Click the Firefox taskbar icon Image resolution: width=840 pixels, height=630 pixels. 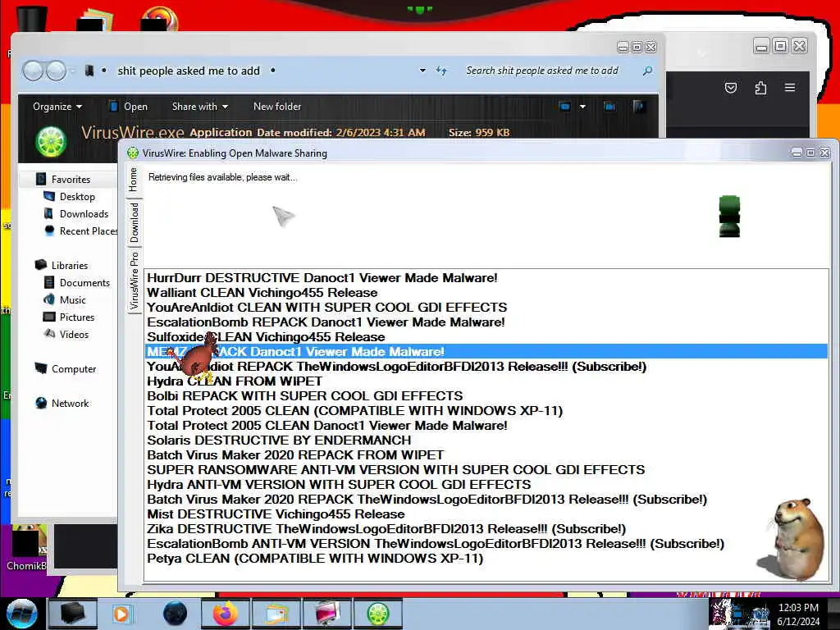point(226,614)
